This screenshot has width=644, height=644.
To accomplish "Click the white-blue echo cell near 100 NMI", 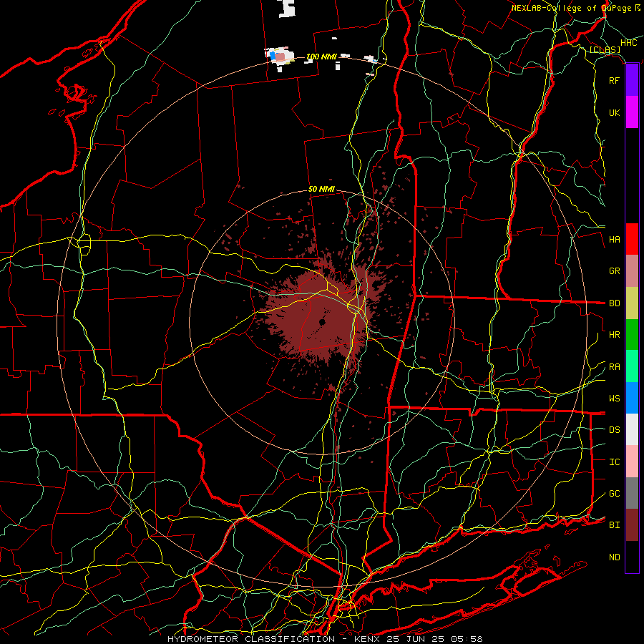I will pos(280,57).
